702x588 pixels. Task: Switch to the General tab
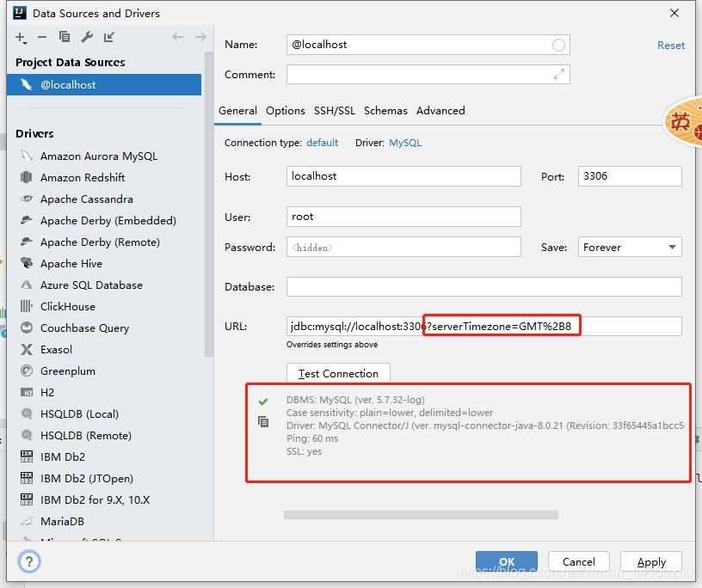(237, 111)
